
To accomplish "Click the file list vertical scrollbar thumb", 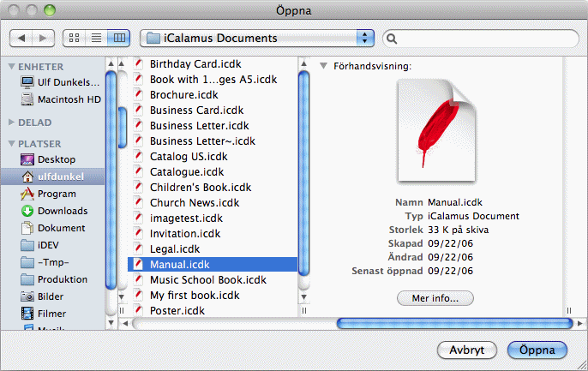I will point(303,174).
